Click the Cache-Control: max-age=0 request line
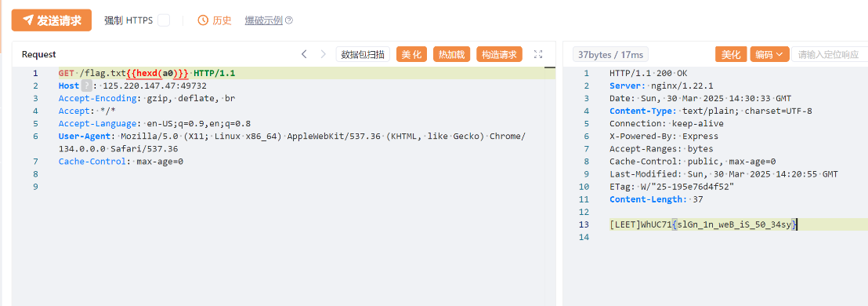This screenshot has width=868, height=306. click(x=121, y=162)
